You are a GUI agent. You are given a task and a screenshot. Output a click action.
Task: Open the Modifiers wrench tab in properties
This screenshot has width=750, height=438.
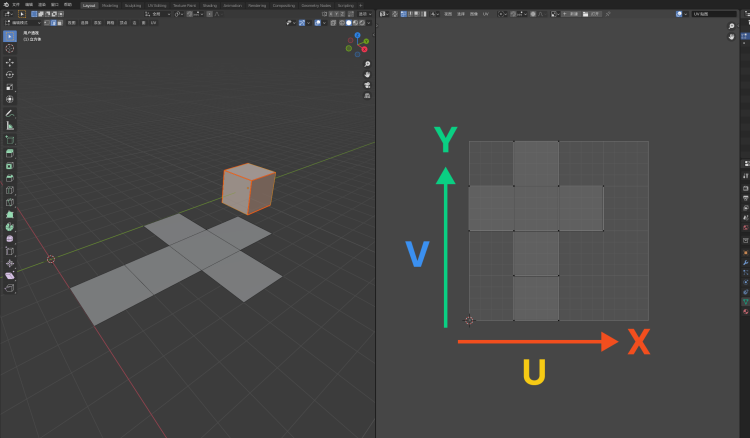[745, 263]
